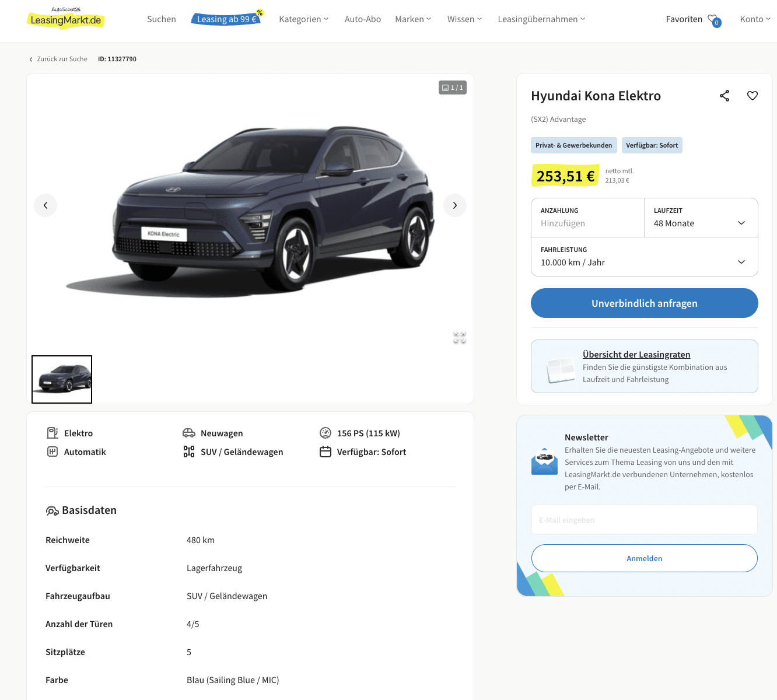The height and width of the screenshot is (700, 777).
Task: Open the Konto dropdown
Action: 755,19
